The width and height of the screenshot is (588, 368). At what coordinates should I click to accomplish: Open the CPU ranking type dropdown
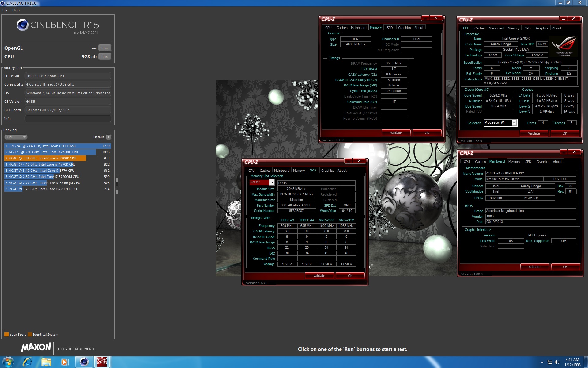16,137
